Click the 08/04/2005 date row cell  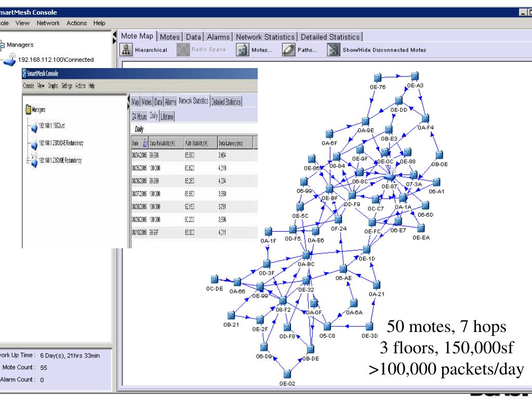139,155
